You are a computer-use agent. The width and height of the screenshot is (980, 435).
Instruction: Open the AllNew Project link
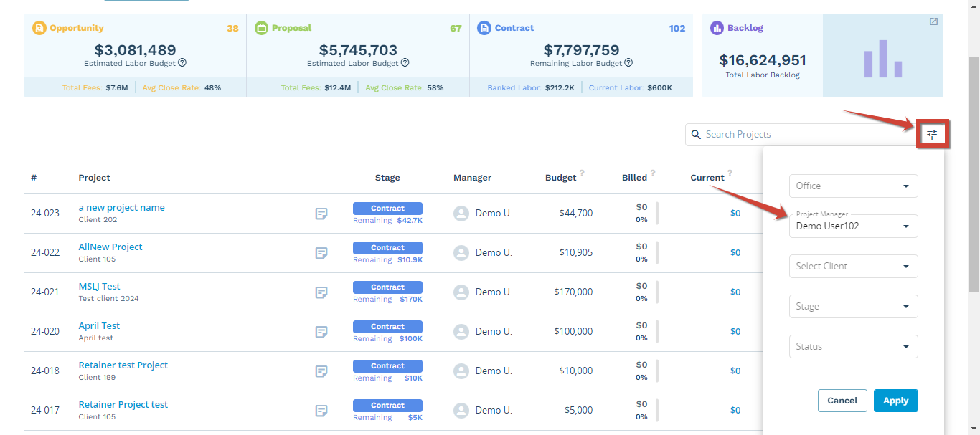(110, 247)
